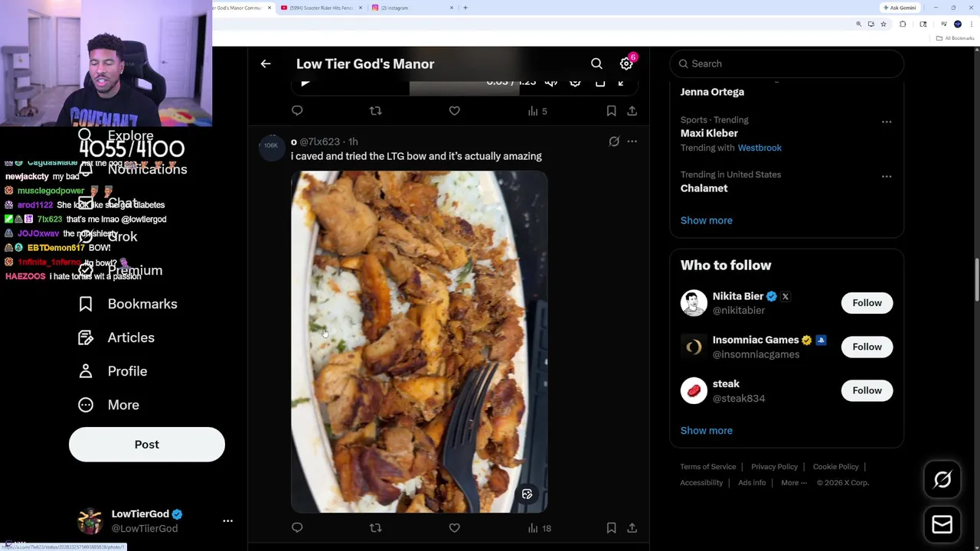Open Terms of Service link
The height and width of the screenshot is (551, 980).
point(707,467)
